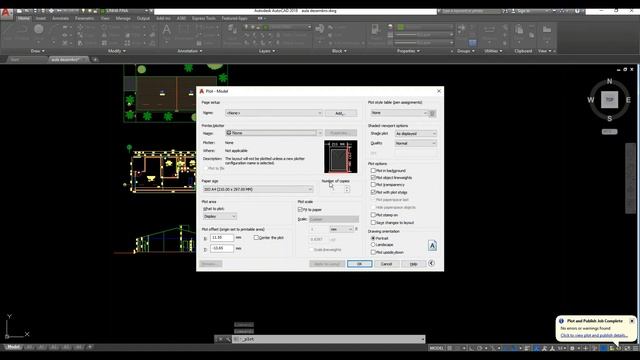Switch to the Insert ribbon tab
The width and height of the screenshot is (640, 360).
point(41,18)
